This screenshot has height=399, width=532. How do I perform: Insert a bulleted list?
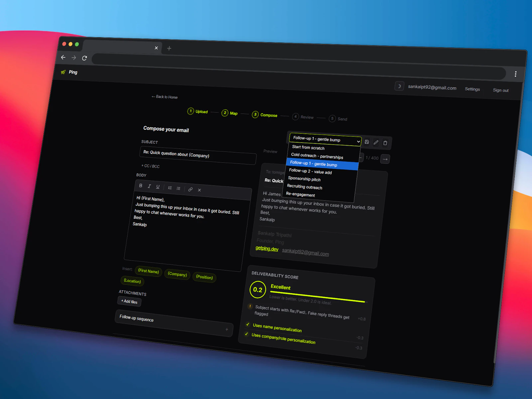pos(179,189)
